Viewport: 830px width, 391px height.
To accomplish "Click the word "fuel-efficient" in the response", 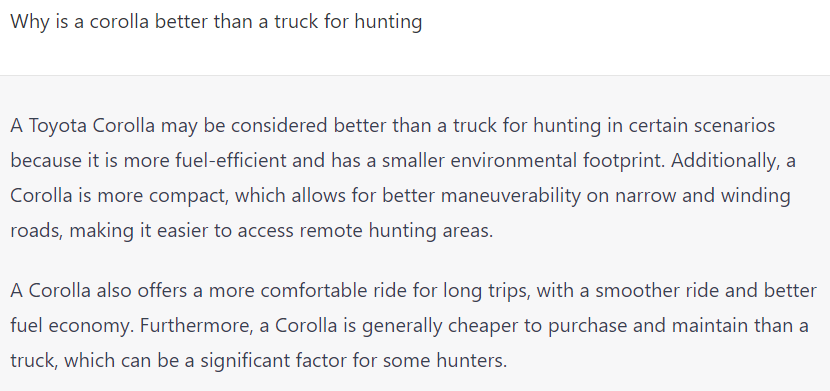I will (230, 161).
